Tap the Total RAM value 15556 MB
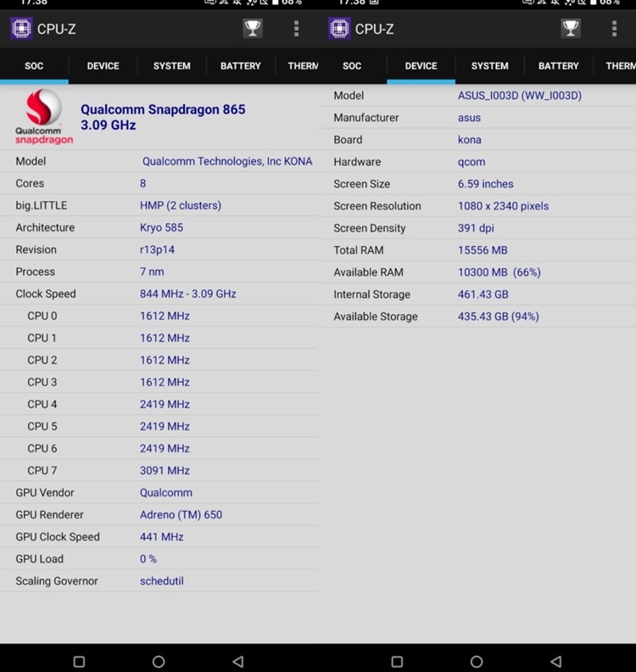The height and width of the screenshot is (672, 636). click(483, 250)
